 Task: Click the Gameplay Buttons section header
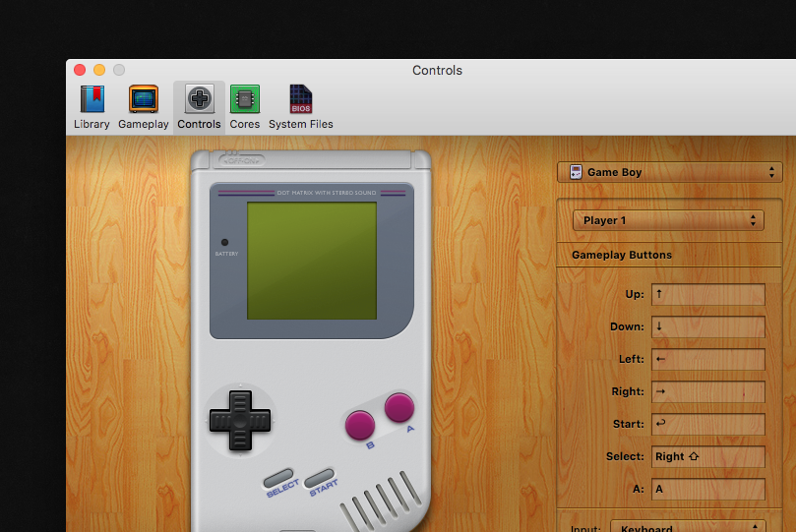pos(622,255)
